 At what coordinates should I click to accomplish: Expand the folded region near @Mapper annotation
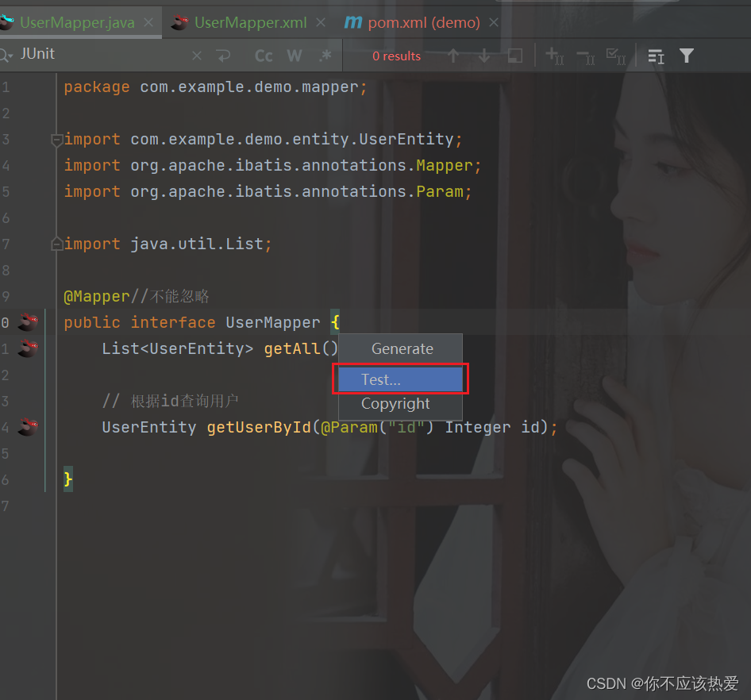(x=56, y=244)
